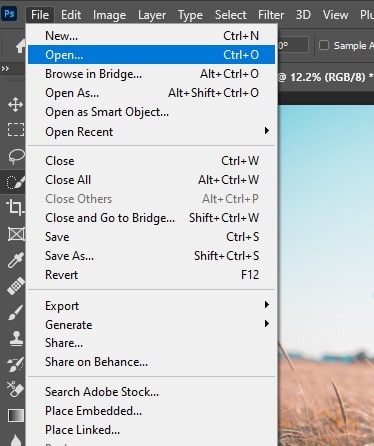Choose Open... from File menu
Image resolution: width=374 pixels, height=446 pixels.
coord(151,54)
